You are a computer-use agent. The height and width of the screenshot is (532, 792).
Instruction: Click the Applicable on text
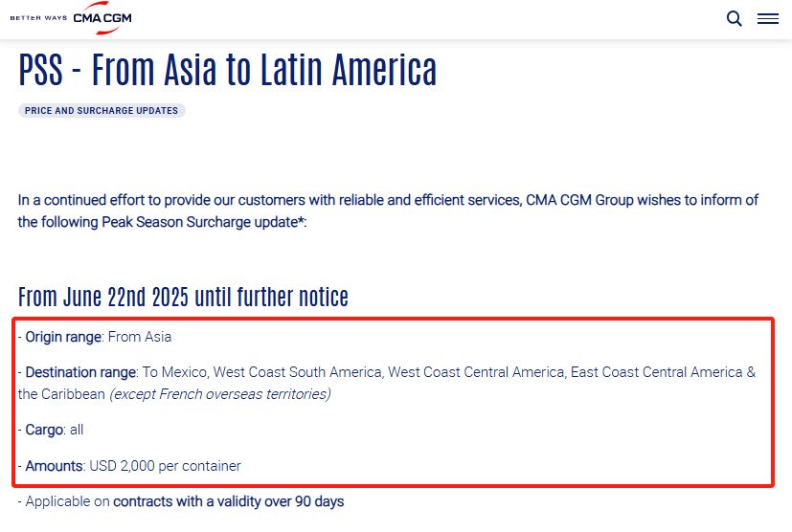[x=67, y=501]
